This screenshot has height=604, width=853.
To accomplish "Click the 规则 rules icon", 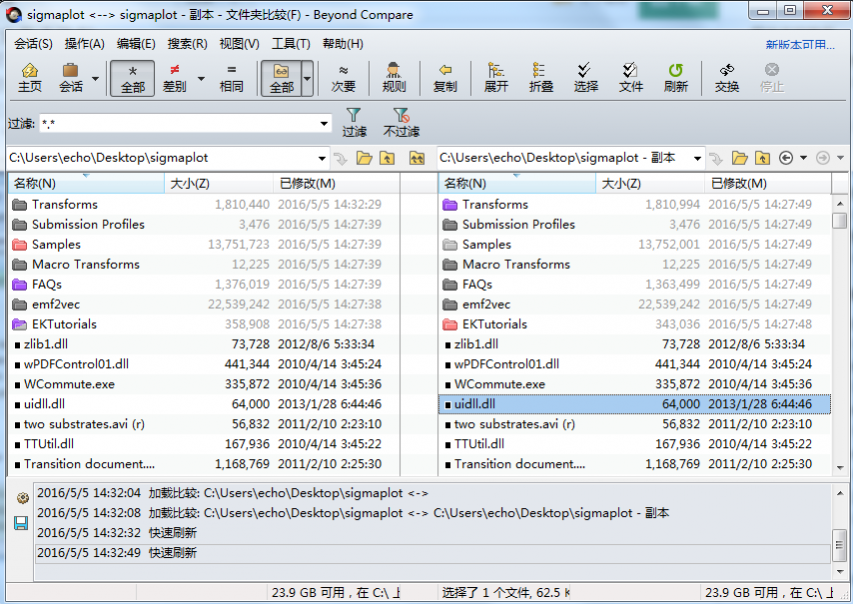I will pos(394,77).
